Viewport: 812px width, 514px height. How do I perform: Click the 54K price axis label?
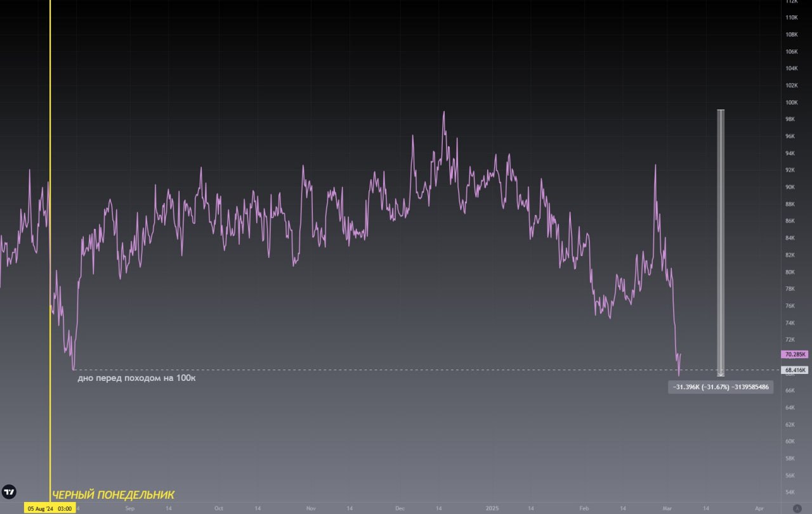click(x=790, y=492)
